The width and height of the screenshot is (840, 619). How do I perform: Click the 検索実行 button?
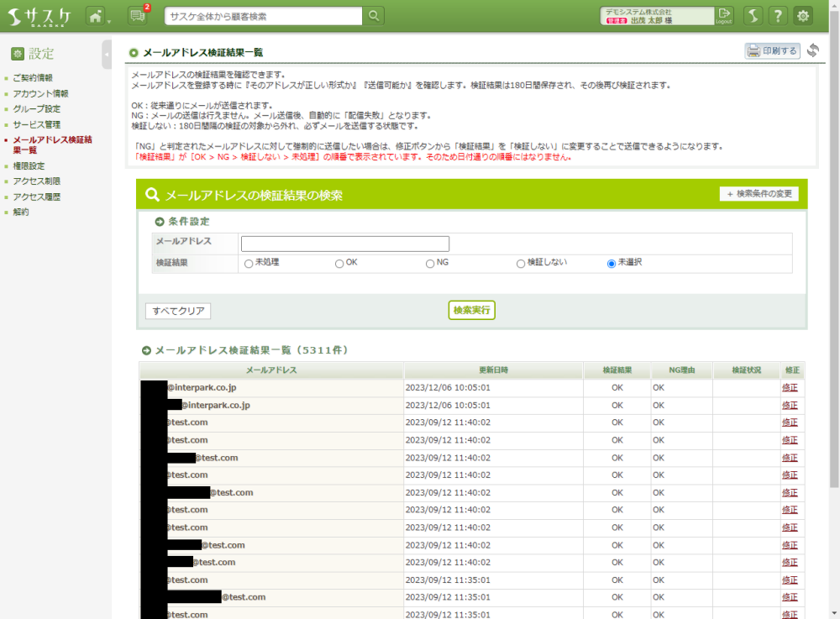point(471,310)
